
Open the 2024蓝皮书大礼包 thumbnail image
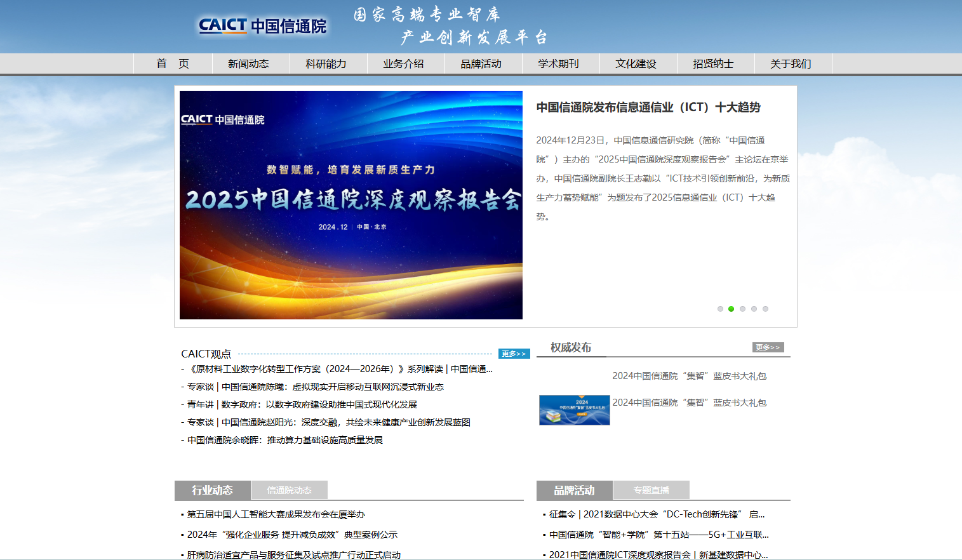(x=573, y=410)
